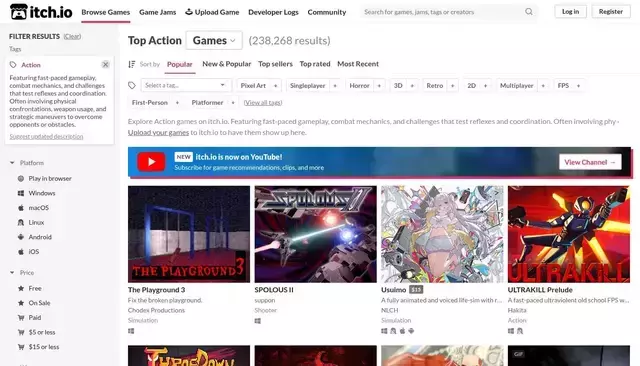Click the Windows platform icon in sidebar
The height and width of the screenshot is (366, 640).
click(21, 193)
